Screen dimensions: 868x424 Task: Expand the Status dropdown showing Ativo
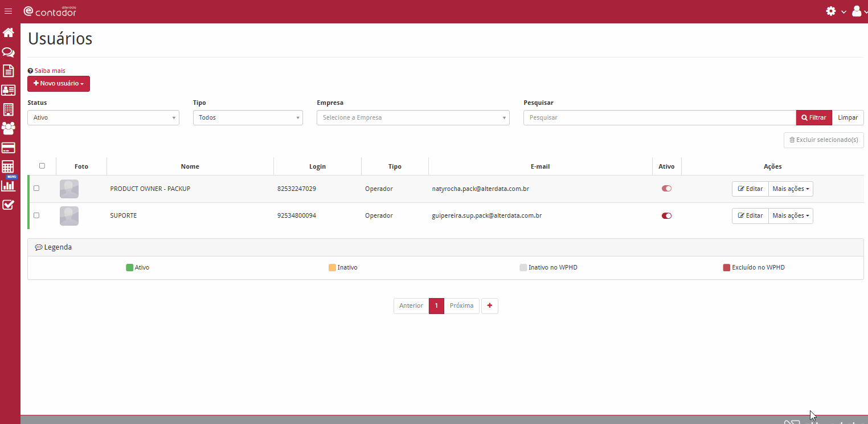point(103,117)
